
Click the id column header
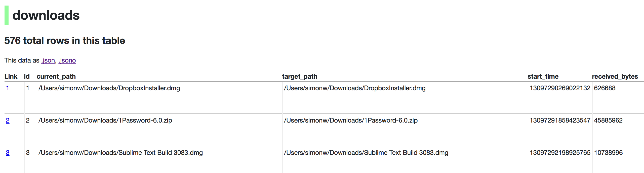pos(27,76)
